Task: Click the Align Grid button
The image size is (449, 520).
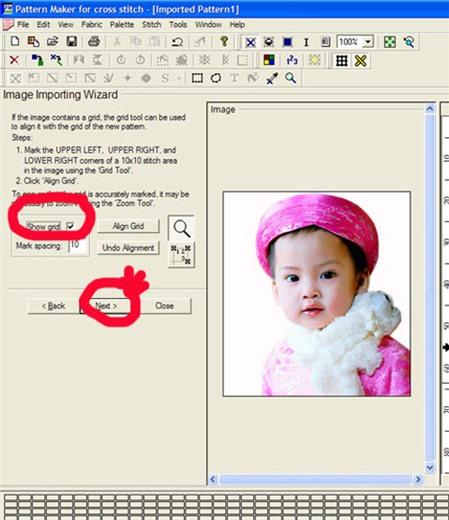Action: 128,226
